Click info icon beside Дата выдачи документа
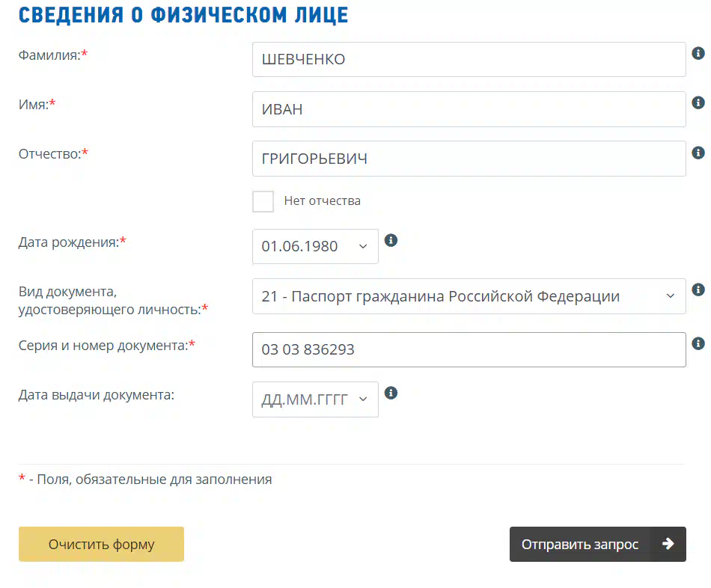 391,393
